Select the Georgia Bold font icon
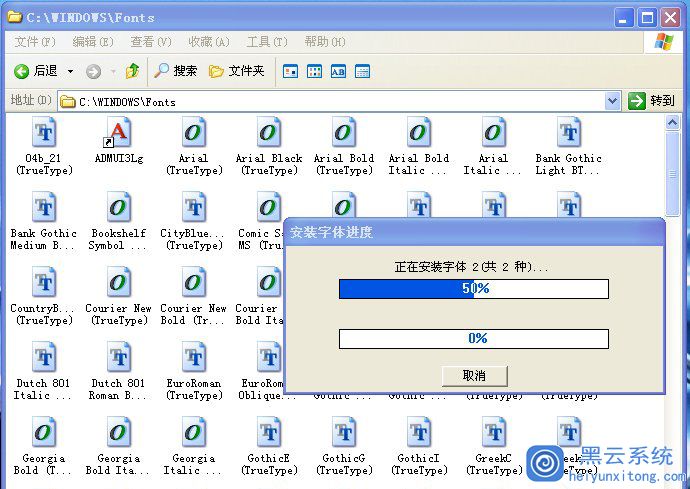This screenshot has height=489, width=690. [44, 432]
